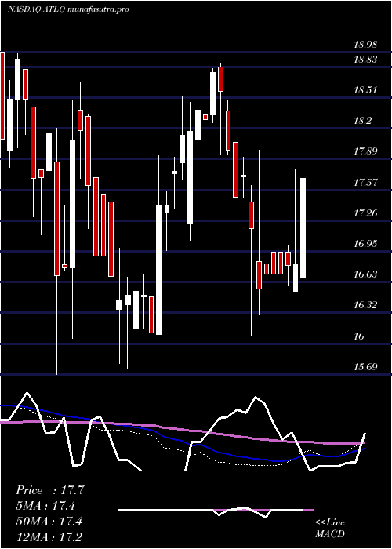Select the 17.57 price axis label
Image resolution: width=392 pixels, height=549 pixels.
point(365,182)
